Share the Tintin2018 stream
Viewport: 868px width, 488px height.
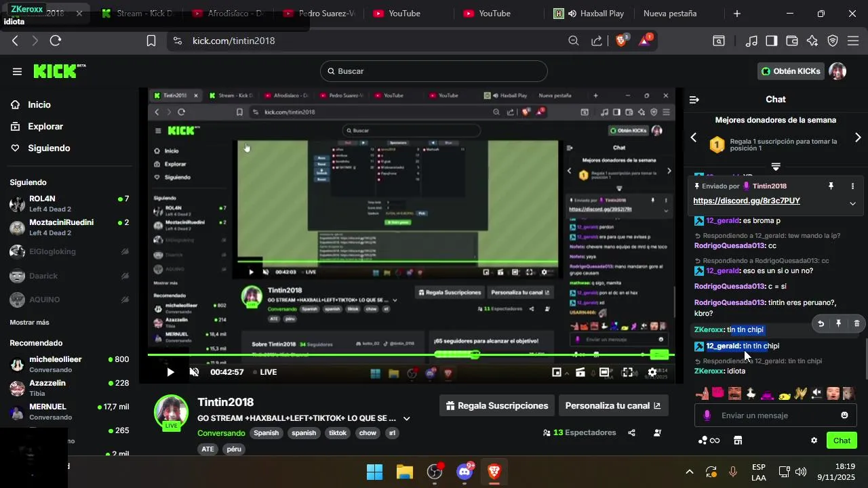[632, 432]
